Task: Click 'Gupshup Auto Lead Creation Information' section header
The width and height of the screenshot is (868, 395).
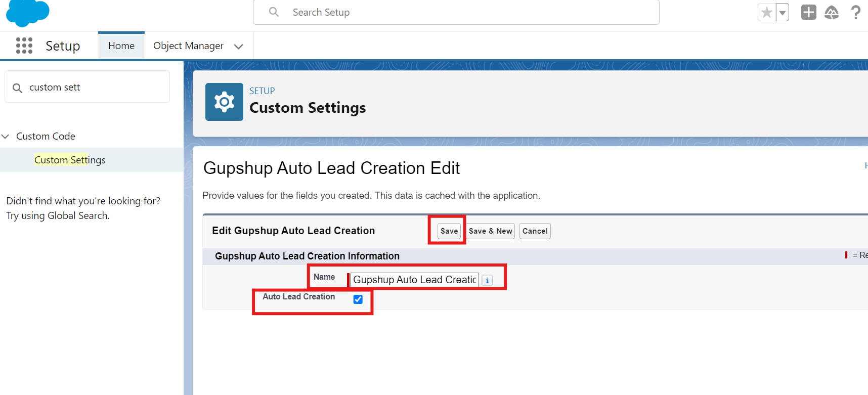Action: [x=307, y=256]
